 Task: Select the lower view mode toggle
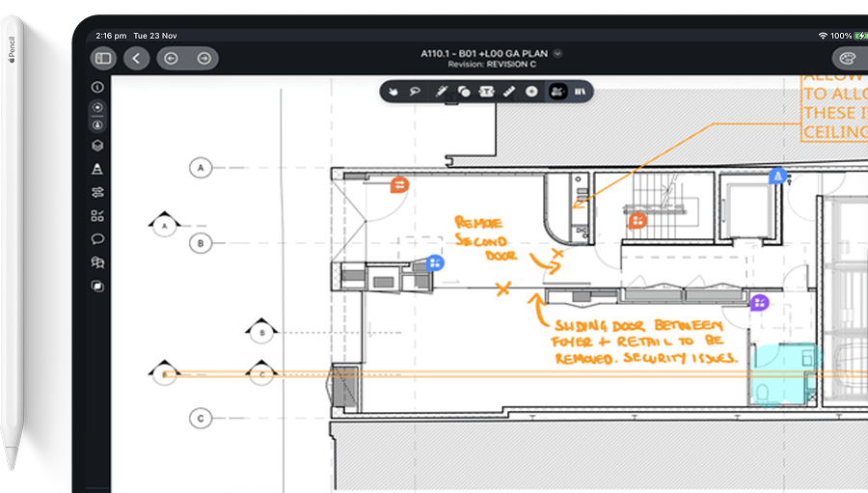[x=97, y=125]
